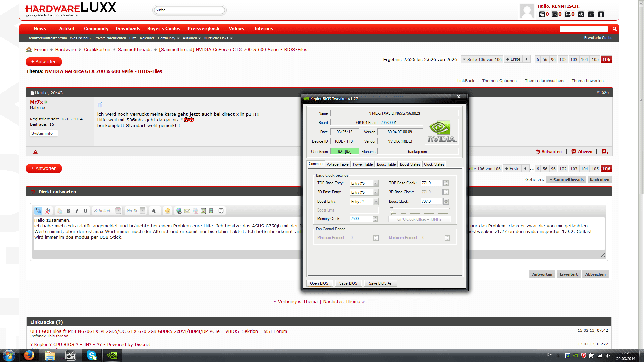Viewport: 644px width, 362px height.
Task: Click the G Data shield tray icon
Action: click(584, 356)
